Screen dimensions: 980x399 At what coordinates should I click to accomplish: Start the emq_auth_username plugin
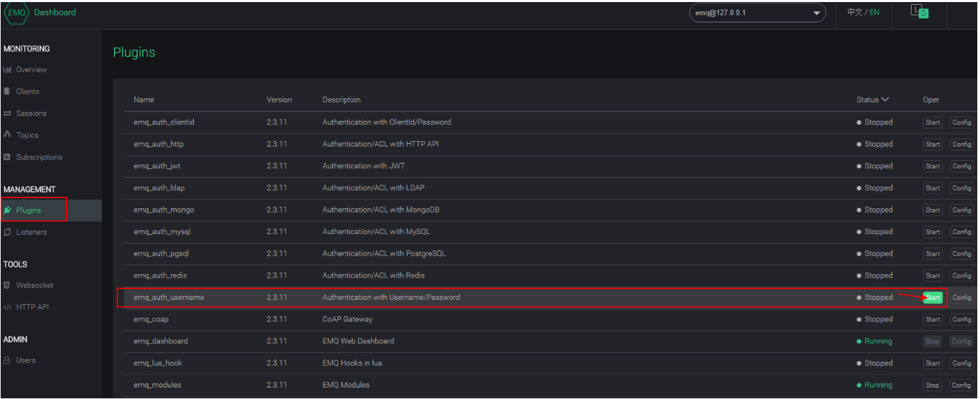pos(933,298)
